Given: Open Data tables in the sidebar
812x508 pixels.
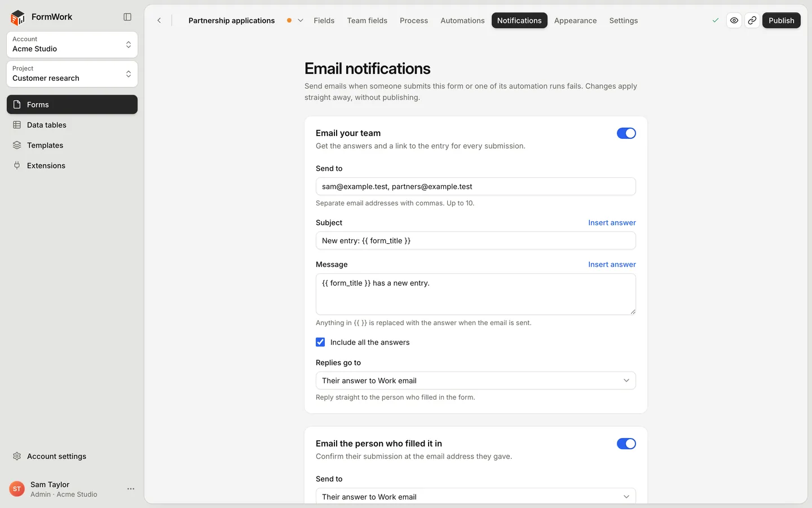Looking at the screenshot, I should pos(72,125).
